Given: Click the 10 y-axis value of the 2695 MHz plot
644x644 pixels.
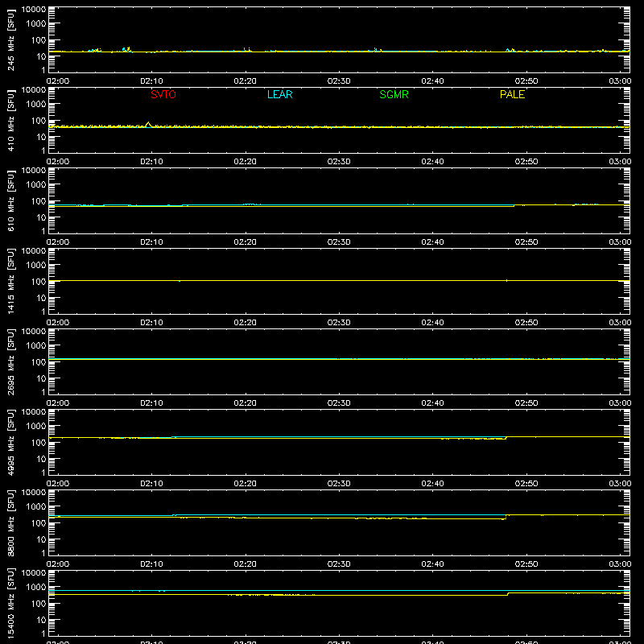Looking at the screenshot, I should click(41, 378).
